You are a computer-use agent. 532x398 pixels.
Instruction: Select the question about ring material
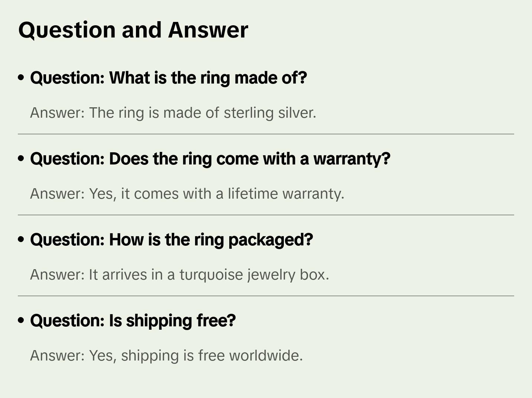coord(168,78)
